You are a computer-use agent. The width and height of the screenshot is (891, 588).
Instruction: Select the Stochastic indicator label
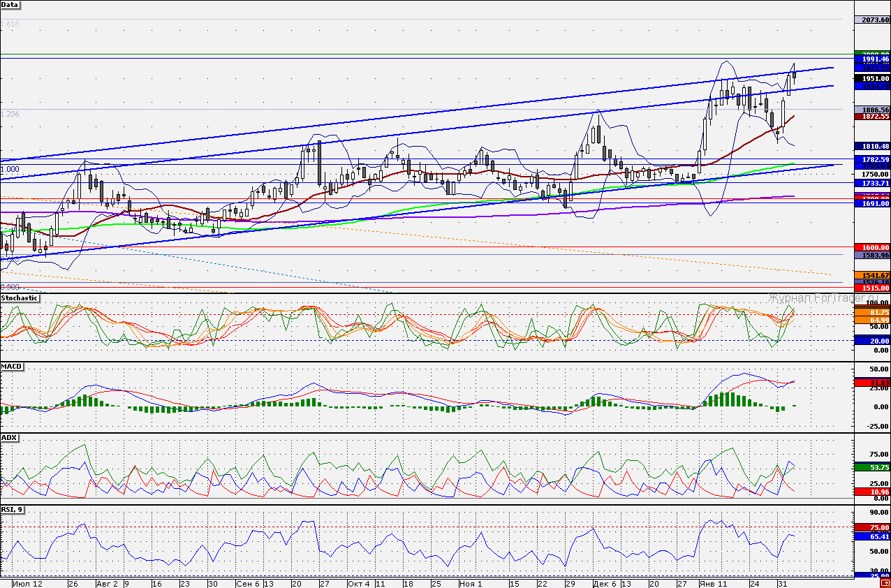tap(20, 298)
